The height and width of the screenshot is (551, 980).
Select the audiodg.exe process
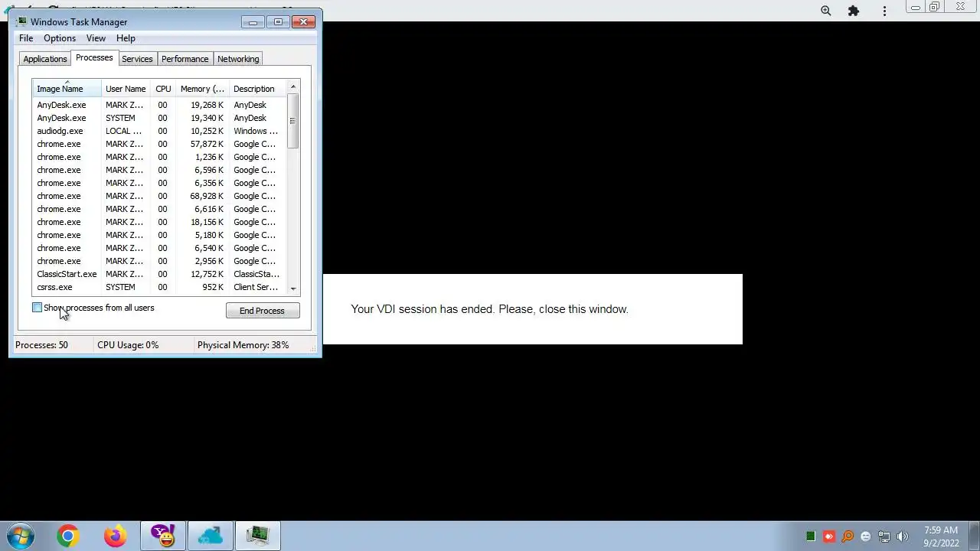(x=159, y=131)
